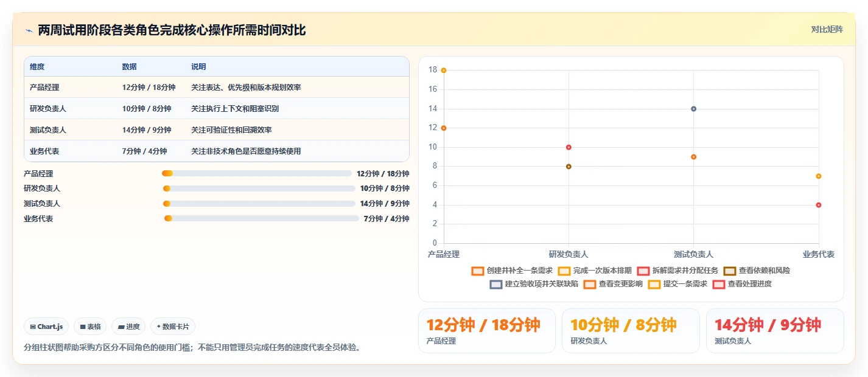Click the red chart point at 4 for 业务代表
This screenshot has width=868, height=377.
tap(819, 205)
